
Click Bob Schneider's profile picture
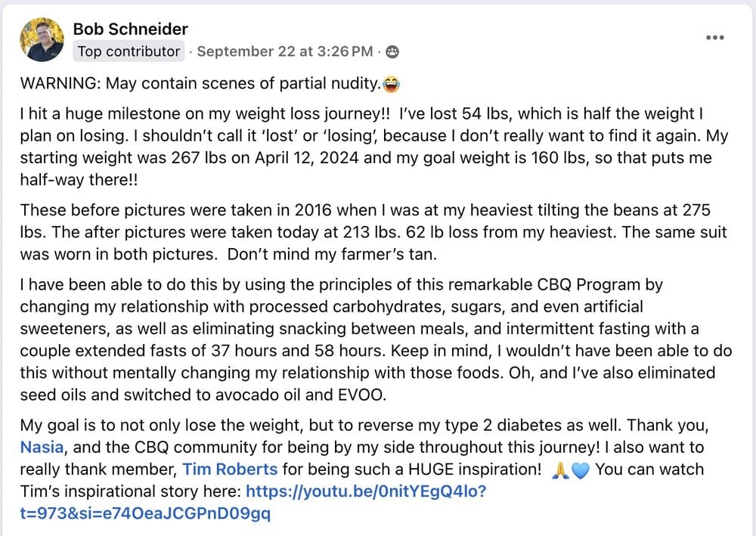click(42, 40)
